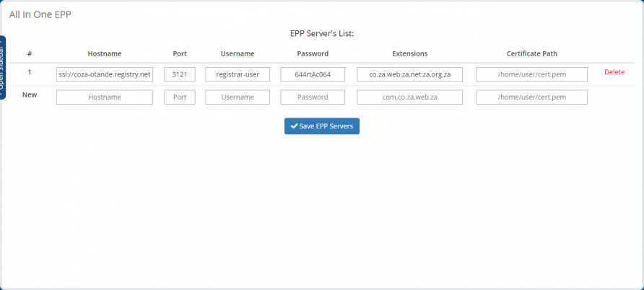Click the All In One EPP title
This screenshot has width=644, height=290.
click(40, 14)
